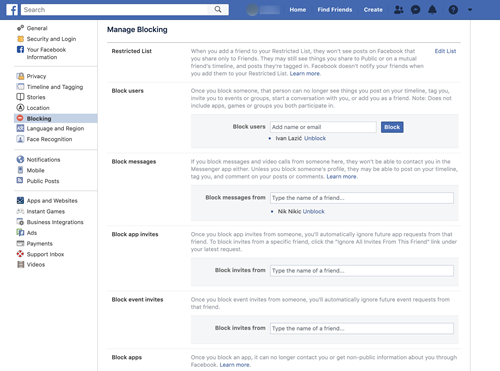Unblock Nik Nikic from blocked messages
The width and height of the screenshot is (500, 371).
click(313, 211)
